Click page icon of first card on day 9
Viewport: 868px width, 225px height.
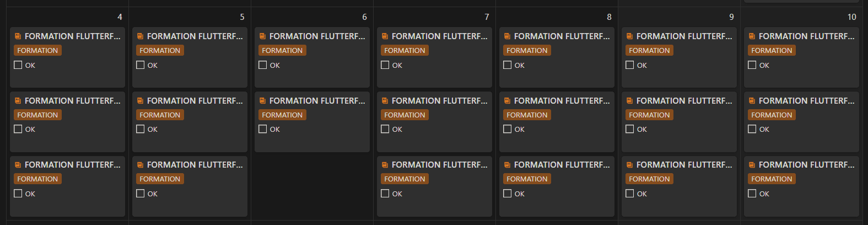(630, 36)
